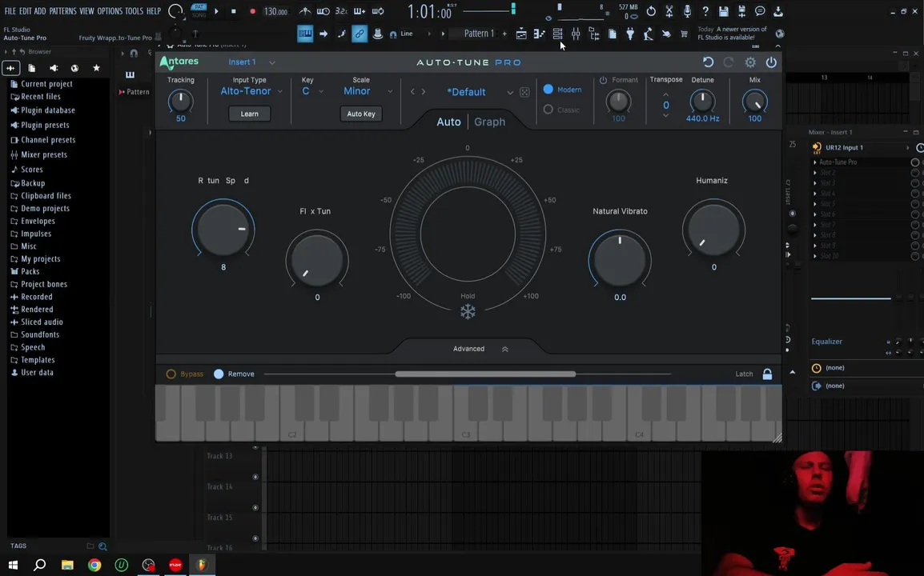This screenshot has width=924, height=576.
Task: Toggle the Latch padlock icon
Action: (767, 374)
